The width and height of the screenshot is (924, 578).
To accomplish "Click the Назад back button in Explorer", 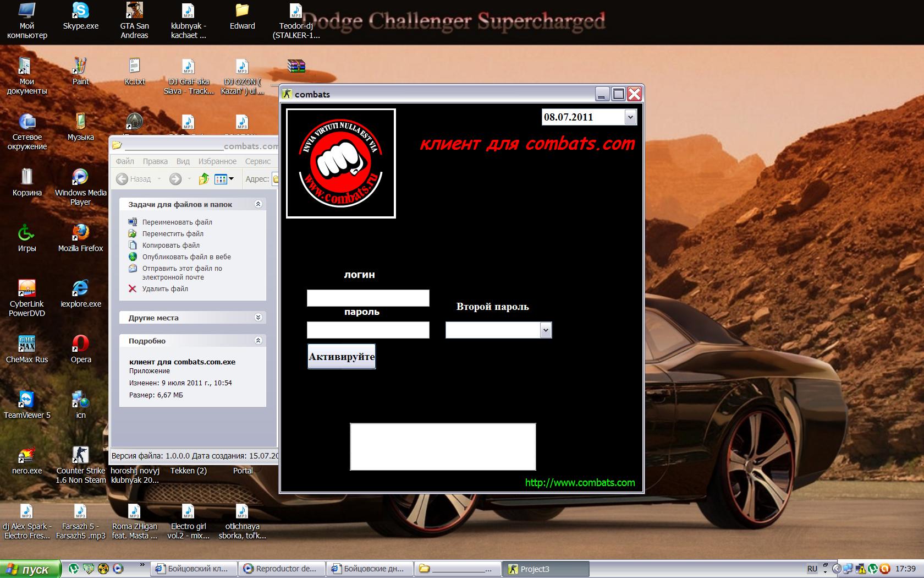I will point(134,179).
